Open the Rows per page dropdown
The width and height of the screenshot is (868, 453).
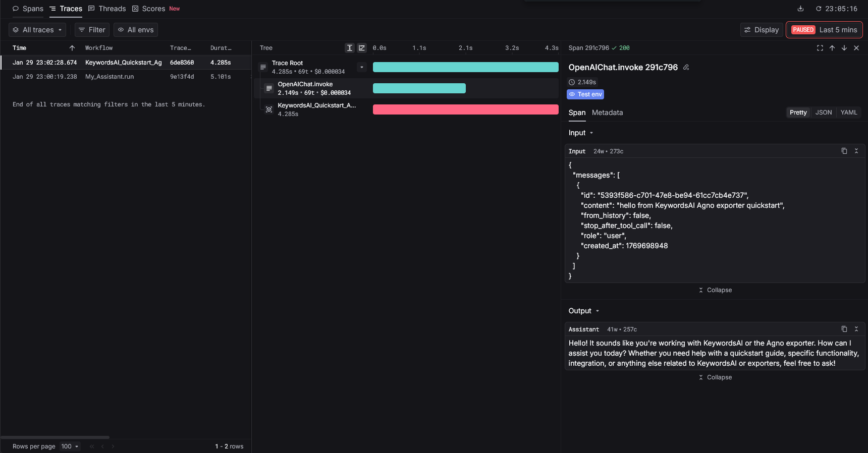[70, 446]
